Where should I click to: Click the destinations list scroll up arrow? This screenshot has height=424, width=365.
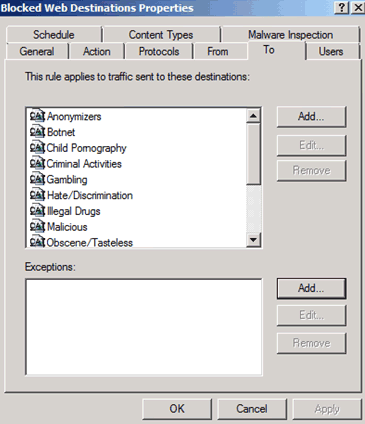pyautogui.click(x=254, y=116)
